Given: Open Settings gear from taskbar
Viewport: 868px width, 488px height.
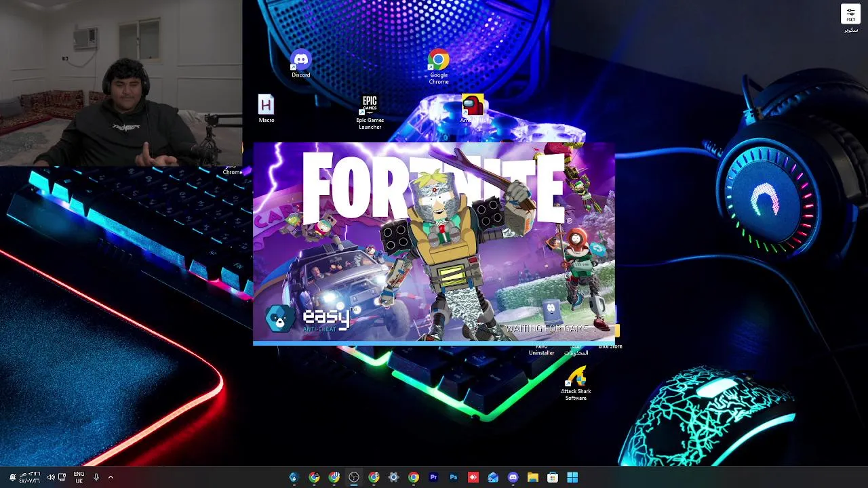Looking at the screenshot, I should [393, 477].
